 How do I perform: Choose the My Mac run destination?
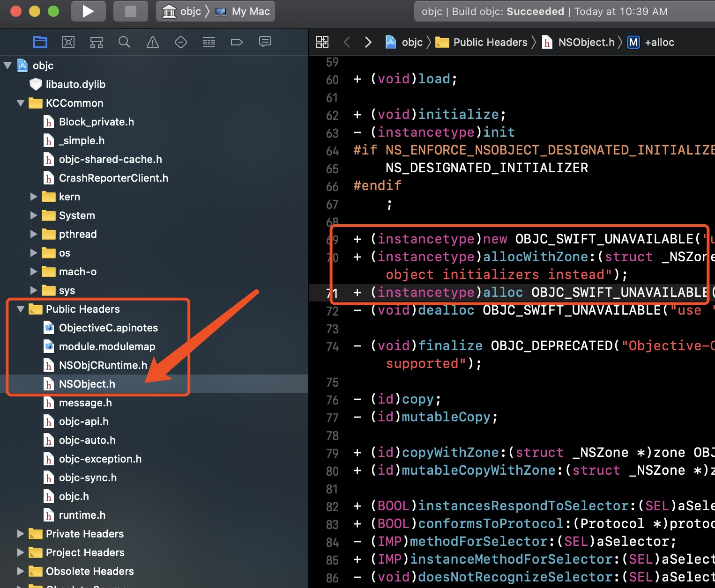point(242,11)
